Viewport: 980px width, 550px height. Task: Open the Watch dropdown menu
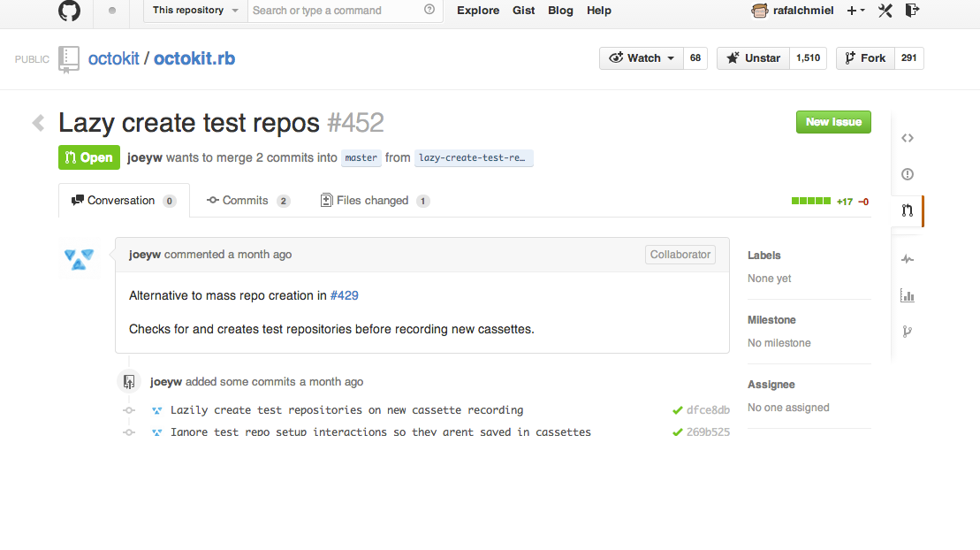[x=642, y=58]
